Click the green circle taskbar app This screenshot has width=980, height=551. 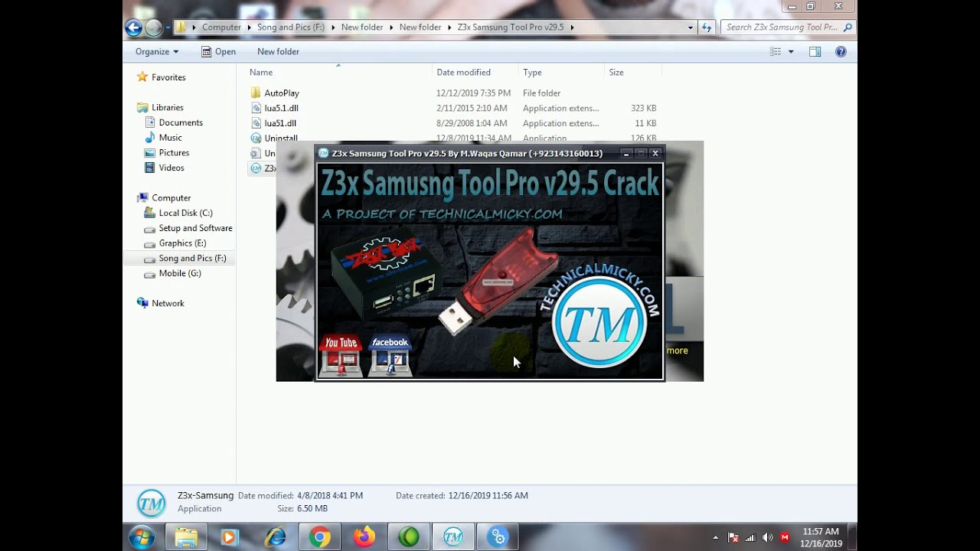(x=409, y=537)
